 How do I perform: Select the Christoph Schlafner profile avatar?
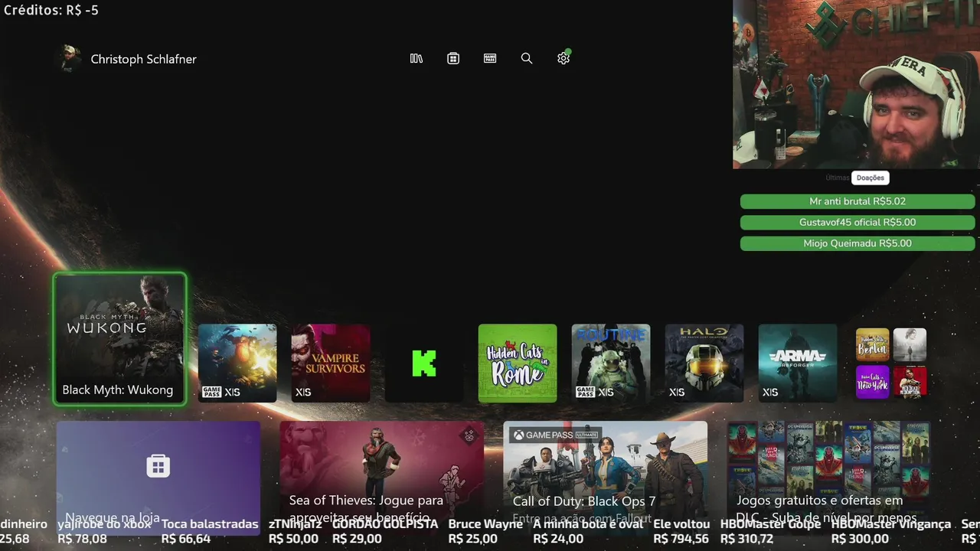coord(70,59)
